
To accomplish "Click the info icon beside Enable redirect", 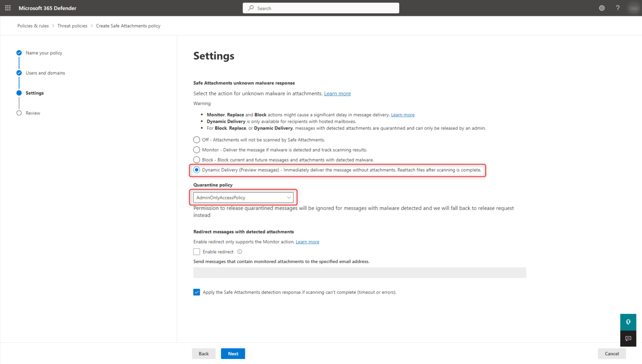I will 239,252.
